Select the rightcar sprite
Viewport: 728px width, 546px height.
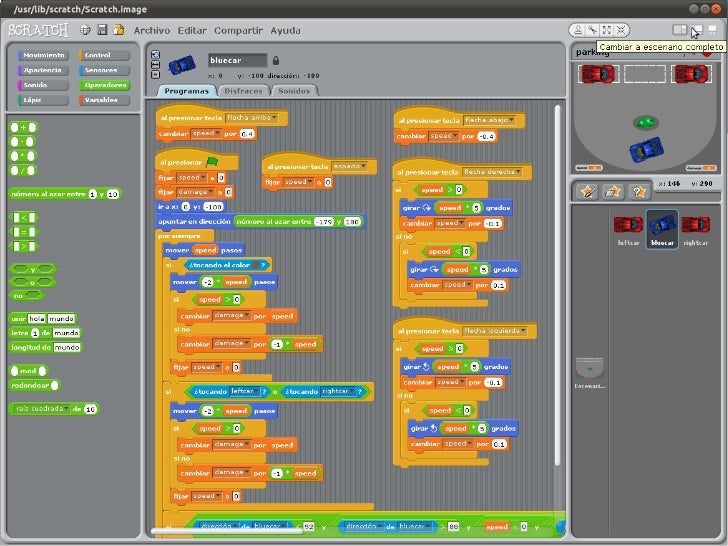coord(696,230)
